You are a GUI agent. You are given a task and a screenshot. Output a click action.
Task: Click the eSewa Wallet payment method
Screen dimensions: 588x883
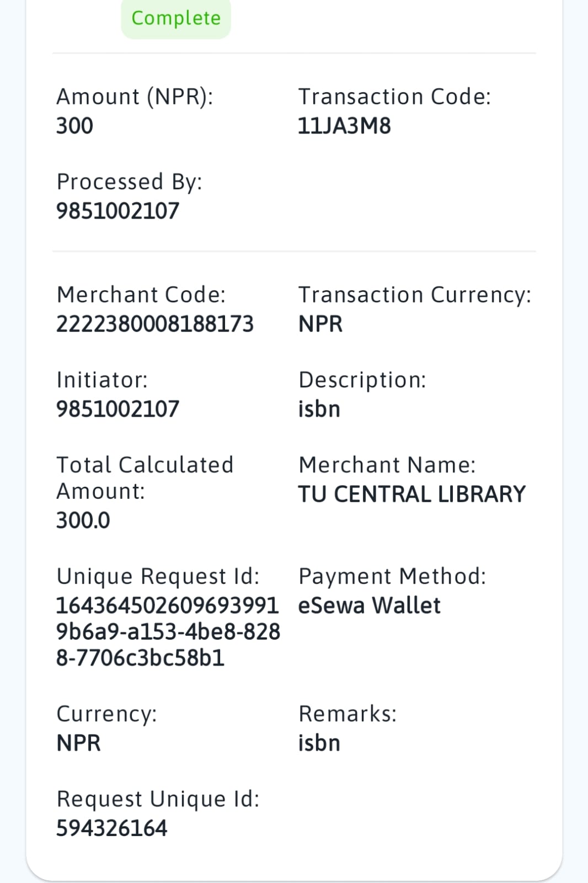pos(369,605)
